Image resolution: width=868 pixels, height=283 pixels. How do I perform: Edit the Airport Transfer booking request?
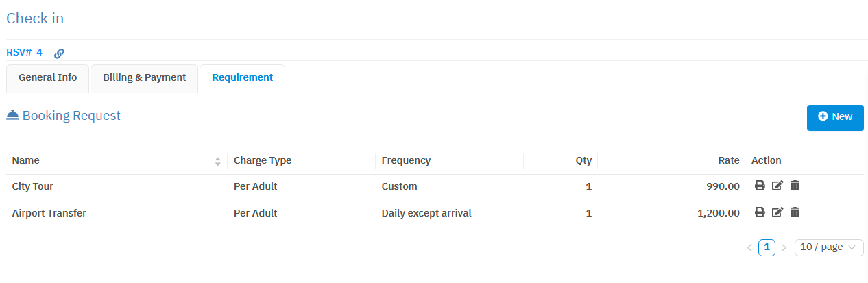coord(777,212)
